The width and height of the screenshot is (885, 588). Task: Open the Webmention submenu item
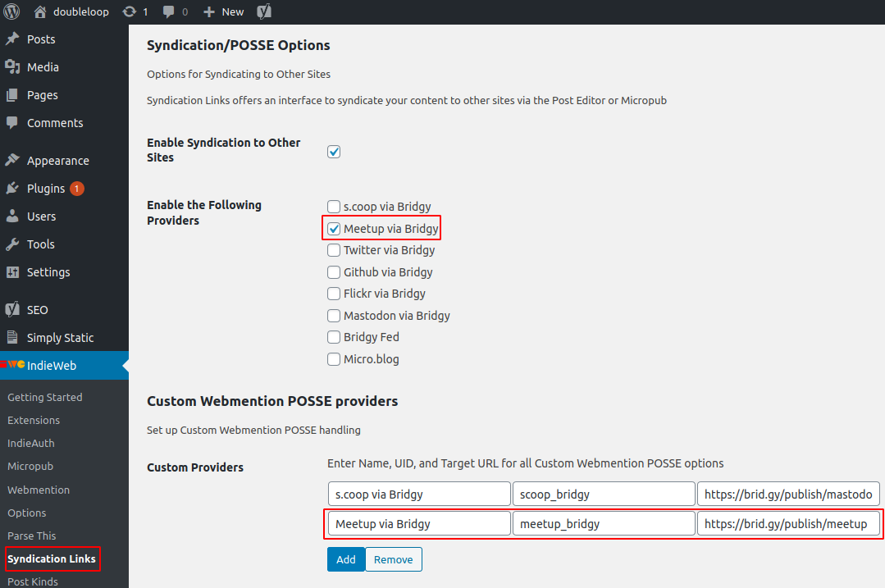tap(39, 490)
